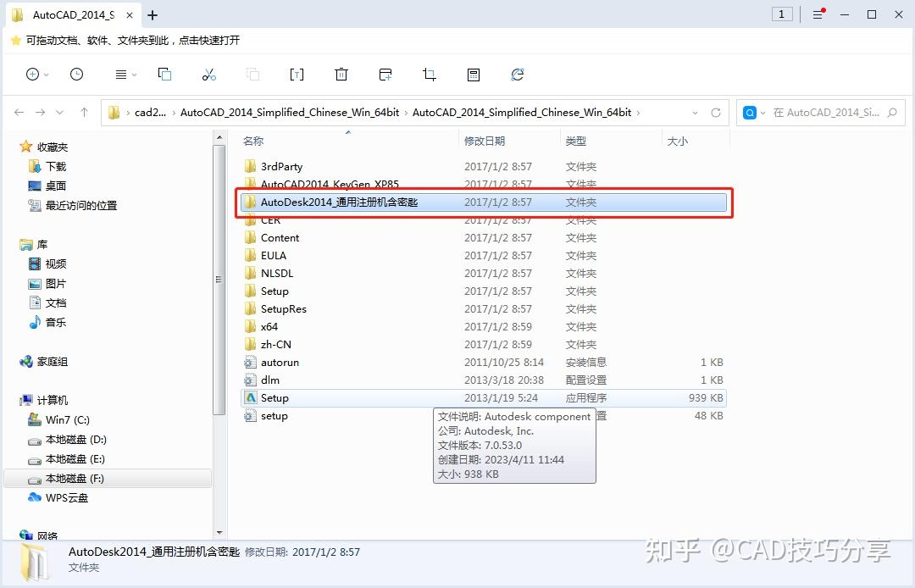The width and height of the screenshot is (915, 588).
Task: Add a new tab with plus
Action: click(152, 15)
